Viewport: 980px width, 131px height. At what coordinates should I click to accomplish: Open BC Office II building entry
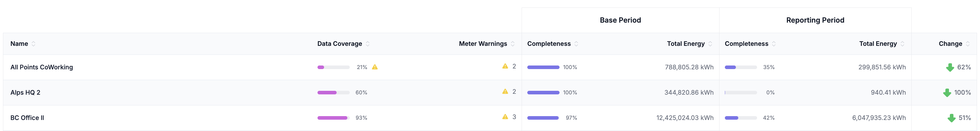(27, 118)
